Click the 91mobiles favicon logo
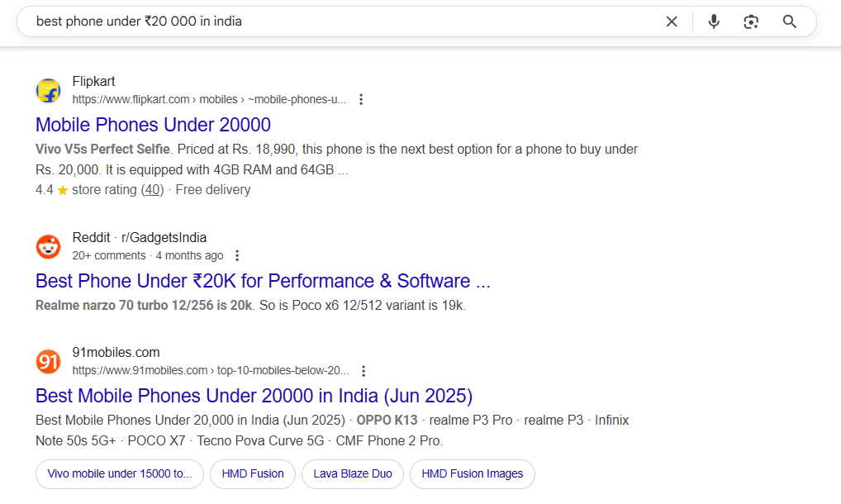841x504 pixels. click(48, 361)
